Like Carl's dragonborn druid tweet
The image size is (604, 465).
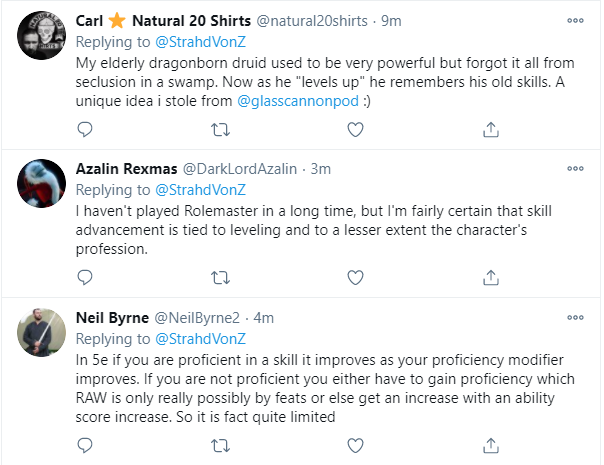[356, 128]
